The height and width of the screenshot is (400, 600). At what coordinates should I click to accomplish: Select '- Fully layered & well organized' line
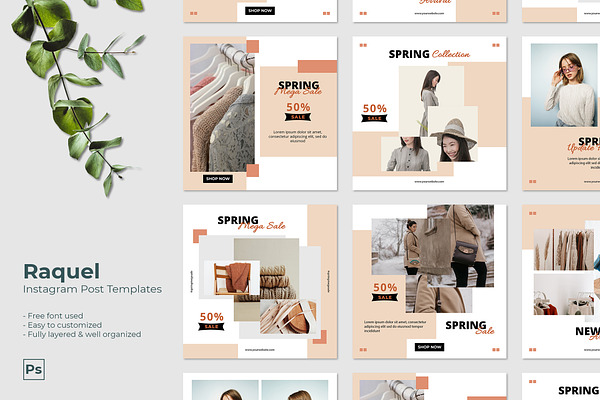coord(82,334)
